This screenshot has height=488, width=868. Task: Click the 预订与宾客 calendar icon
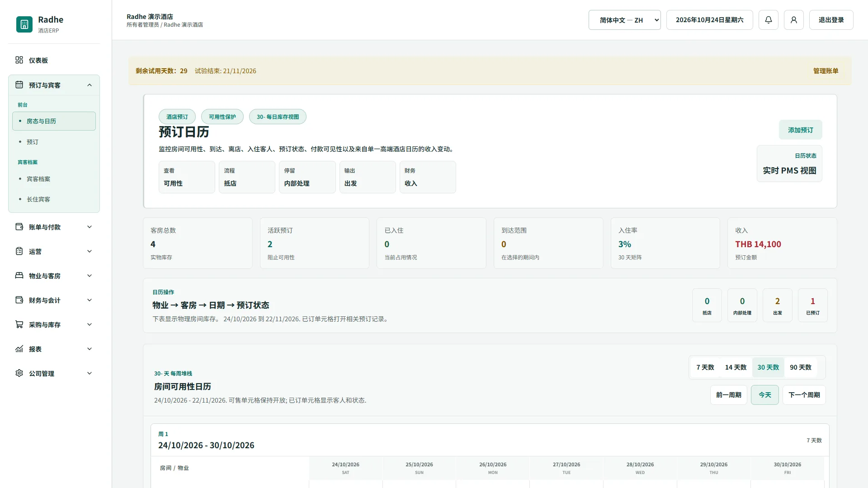click(x=19, y=85)
